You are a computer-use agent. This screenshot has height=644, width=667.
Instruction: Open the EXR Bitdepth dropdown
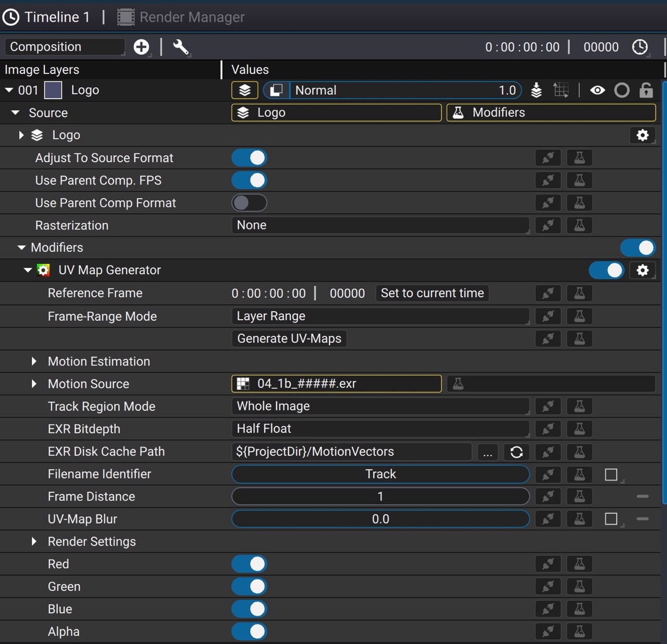380,429
